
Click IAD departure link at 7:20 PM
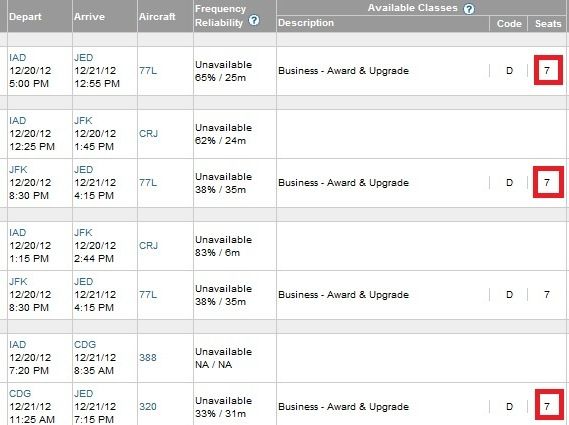click(x=17, y=344)
